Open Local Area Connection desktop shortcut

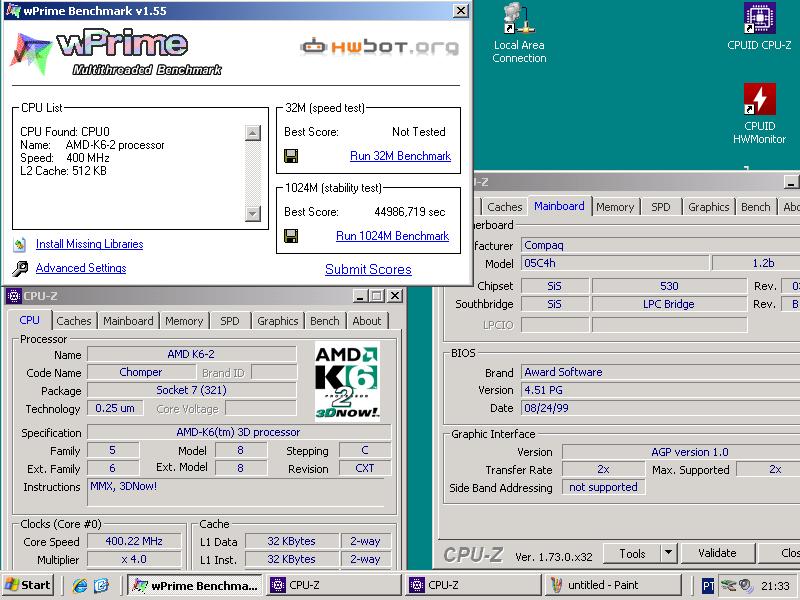tap(519, 34)
